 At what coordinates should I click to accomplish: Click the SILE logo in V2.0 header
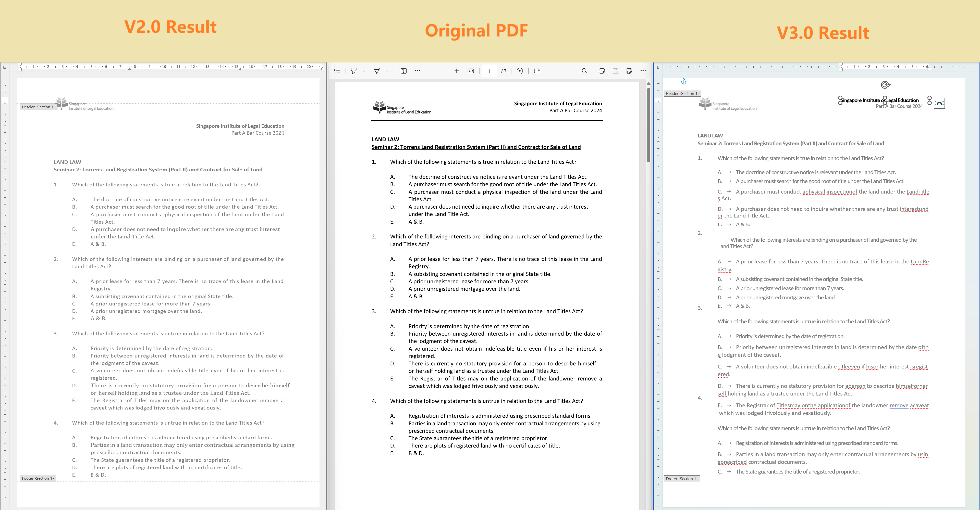[84, 104]
